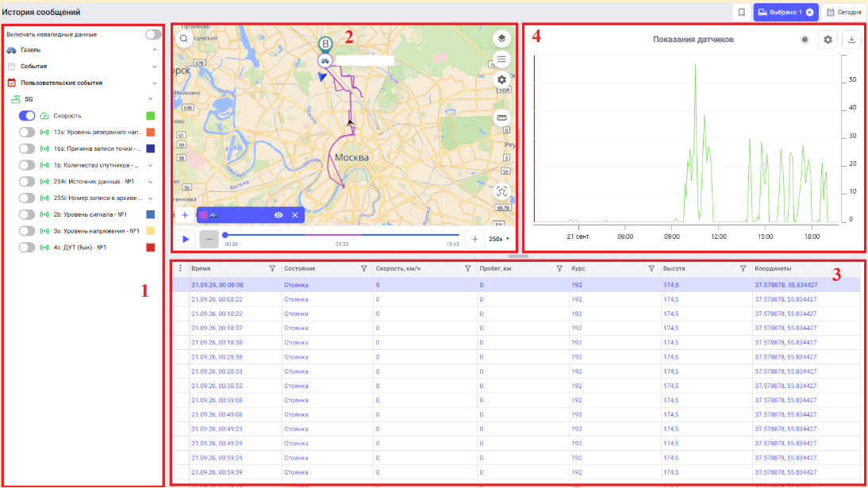Enable 255i Номер записи в архиве toggle
This screenshot has height=488, width=868.
[x=26, y=198]
